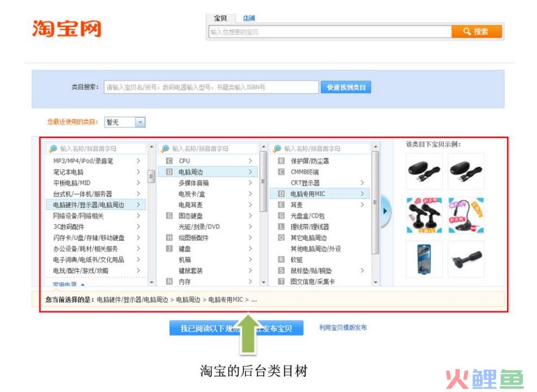Select 电脑专用MIC in third column
The width and height of the screenshot is (537, 392).
[x=320, y=194]
